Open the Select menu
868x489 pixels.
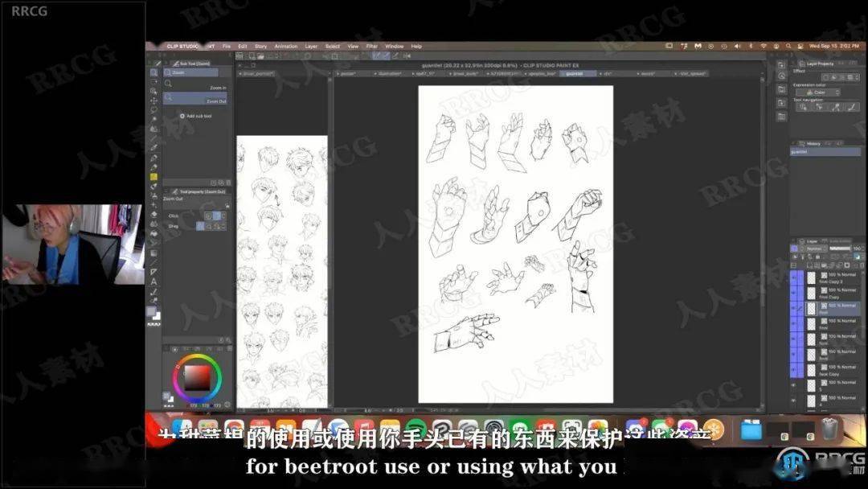click(333, 47)
